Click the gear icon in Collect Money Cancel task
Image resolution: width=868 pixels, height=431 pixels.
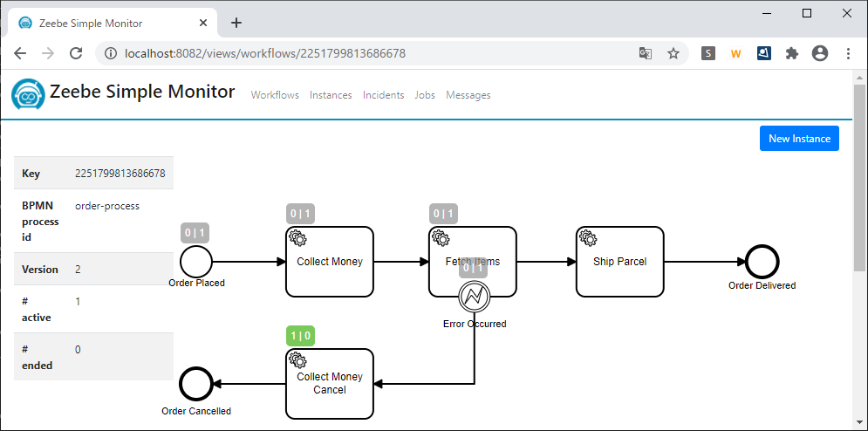(297, 360)
